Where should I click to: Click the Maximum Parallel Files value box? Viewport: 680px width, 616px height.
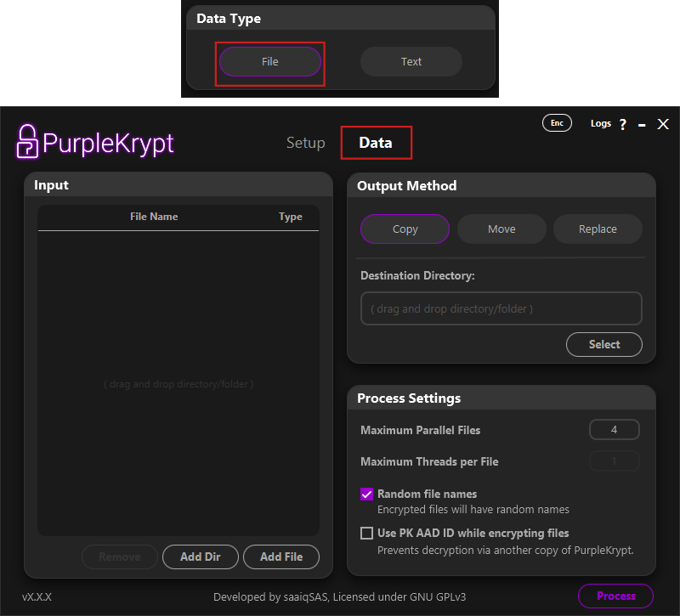[x=614, y=430]
